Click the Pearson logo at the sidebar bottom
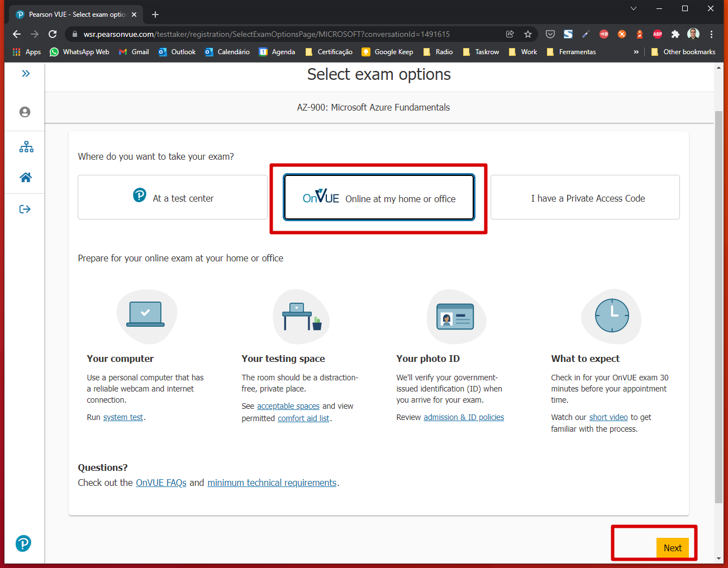This screenshot has width=728, height=568. click(23, 543)
